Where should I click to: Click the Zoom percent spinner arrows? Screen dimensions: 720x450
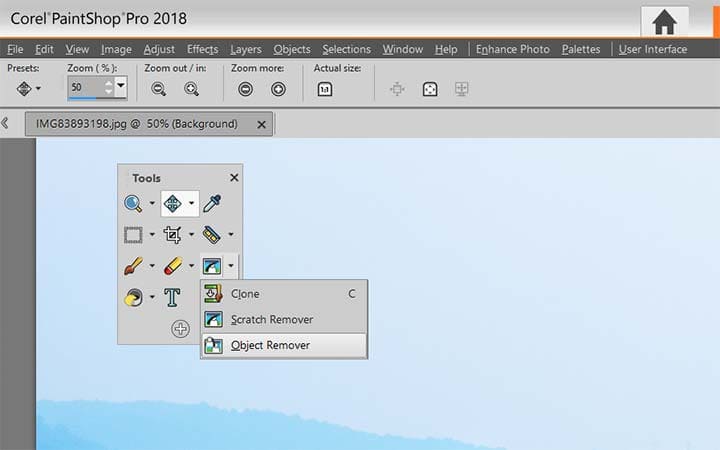tap(108, 87)
